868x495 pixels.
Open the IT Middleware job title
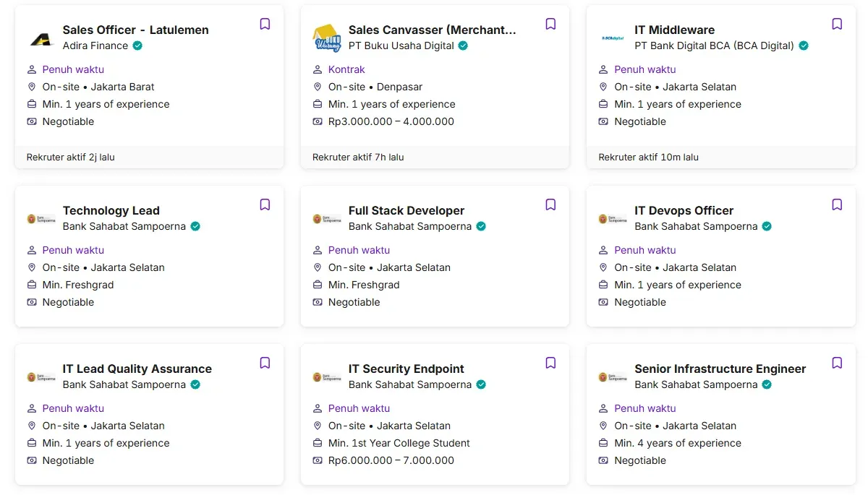pos(674,30)
